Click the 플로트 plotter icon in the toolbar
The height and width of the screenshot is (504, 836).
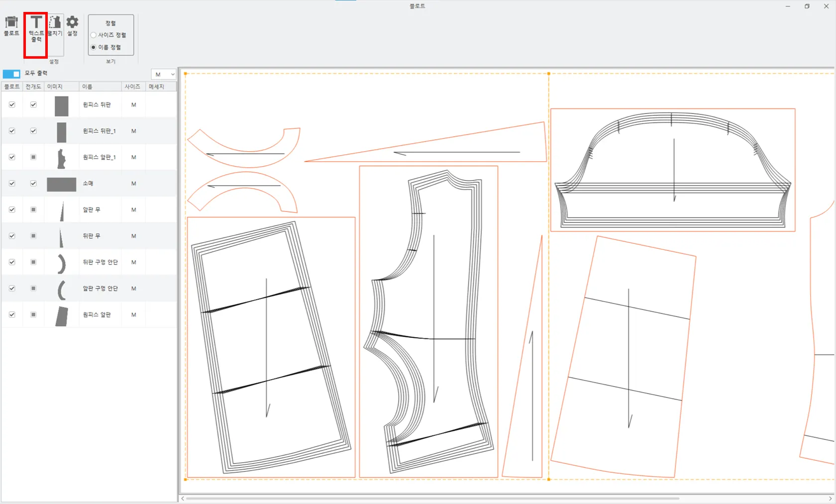[x=11, y=26]
